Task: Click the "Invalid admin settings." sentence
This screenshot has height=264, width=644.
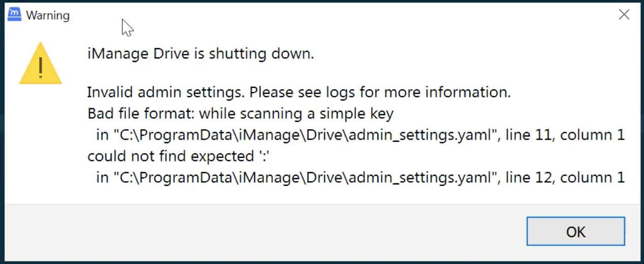Action: pyautogui.click(x=166, y=92)
